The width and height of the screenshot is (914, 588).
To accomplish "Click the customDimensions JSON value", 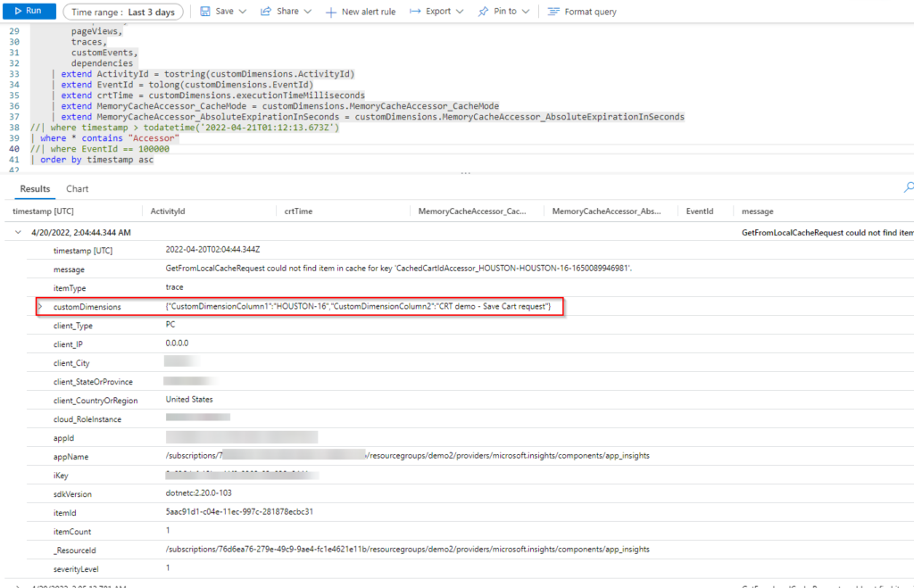I will (358, 307).
